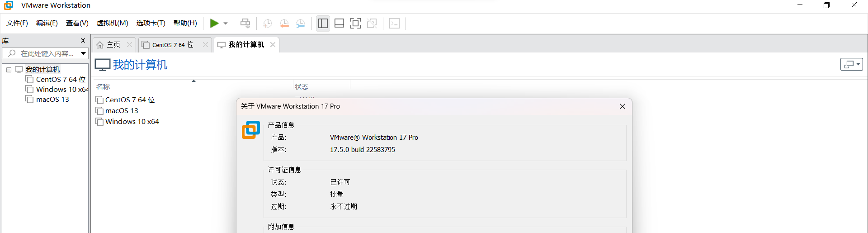Click the 永不过期 expiration value
Viewport: 868px width, 233px height.
[x=344, y=207]
